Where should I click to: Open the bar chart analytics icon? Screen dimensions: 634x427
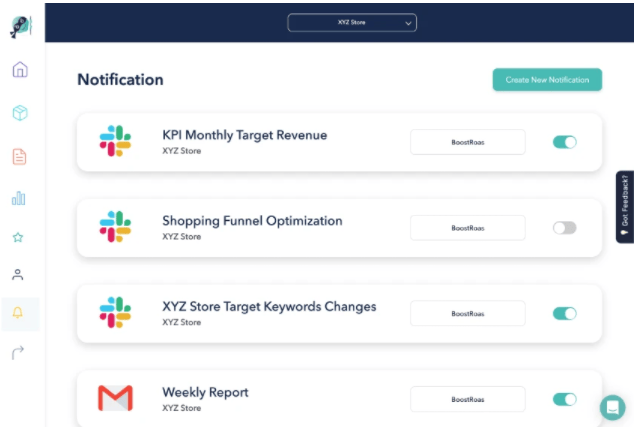tap(19, 198)
